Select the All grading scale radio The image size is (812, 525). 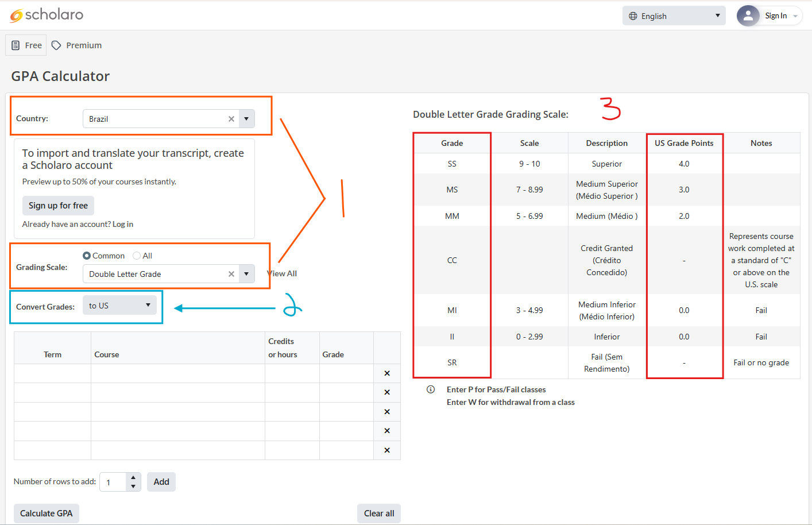[x=137, y=256]
